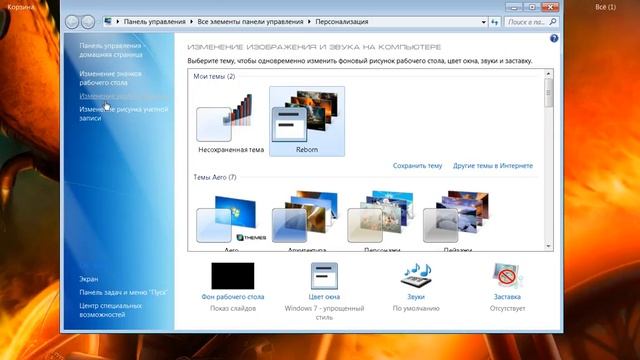This screenshot has width=640, height=360.
Task: Click Все элементы панели управления breadcrumb
Action: 250,22
